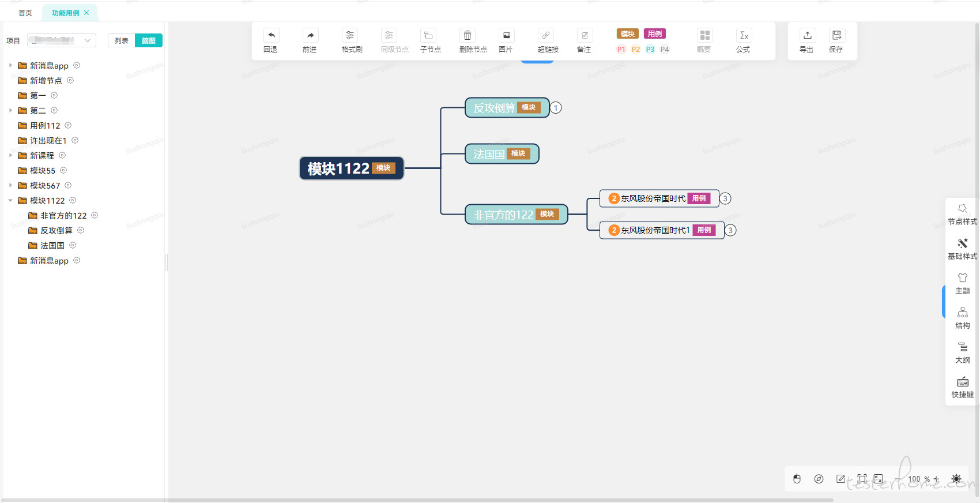Insert an image with 图片 icon
The image size is (980, 503).
[507, 35]
